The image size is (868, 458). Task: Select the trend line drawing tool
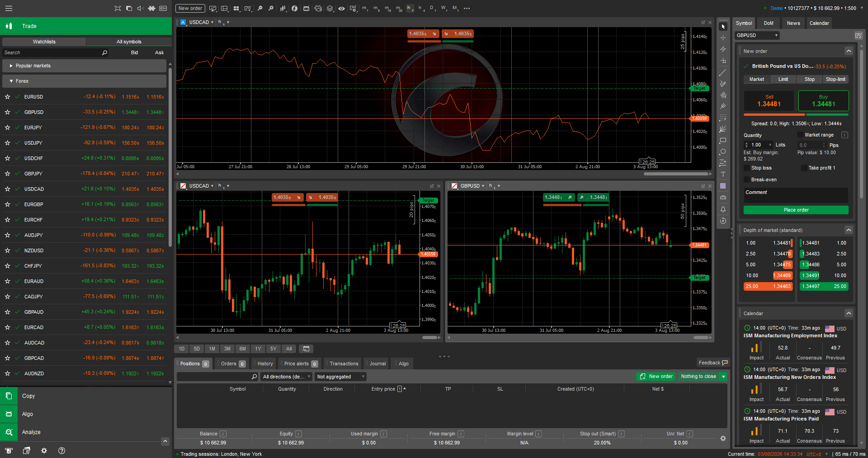click(723, 72)
